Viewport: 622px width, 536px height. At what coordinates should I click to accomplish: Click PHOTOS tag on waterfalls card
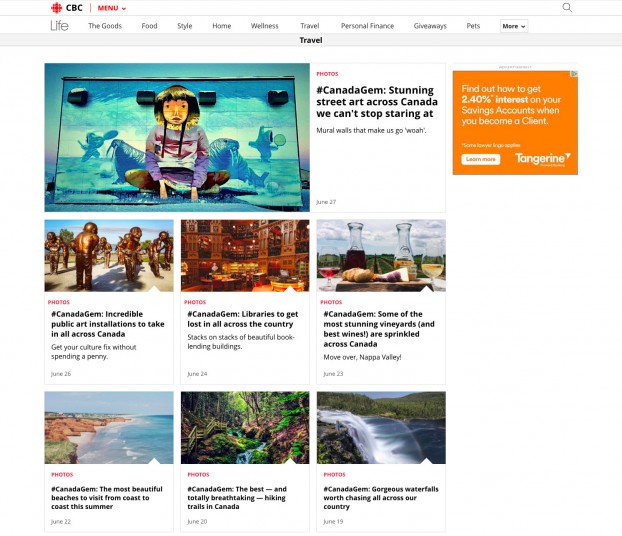(x=334, y=475)
